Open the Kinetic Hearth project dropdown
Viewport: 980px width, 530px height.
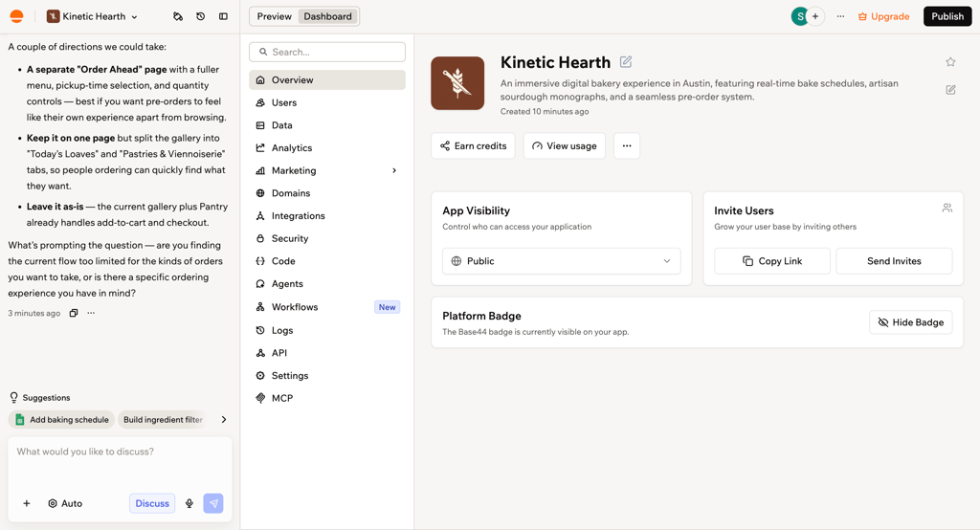pyautogui.click(x=93, y=16)
